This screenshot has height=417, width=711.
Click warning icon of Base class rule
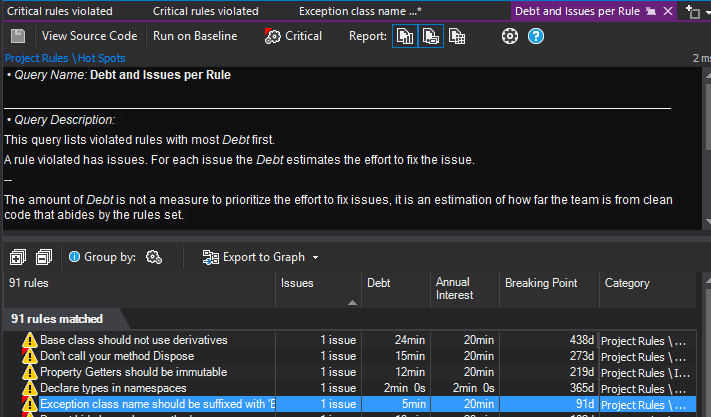pyautogui.click(x=29, y=340)
